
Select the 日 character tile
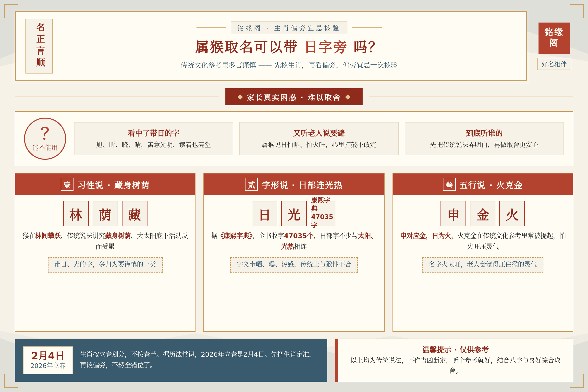265,214
